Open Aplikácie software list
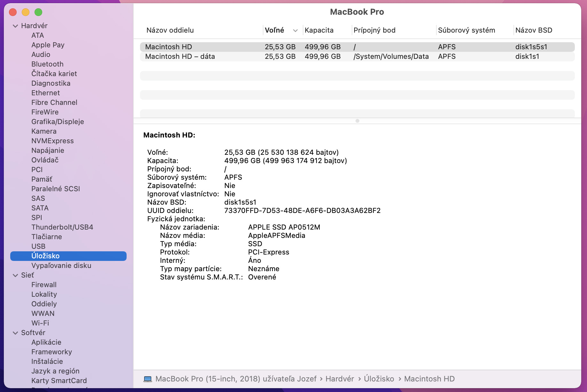587x392 pixels. click(46, 342)
